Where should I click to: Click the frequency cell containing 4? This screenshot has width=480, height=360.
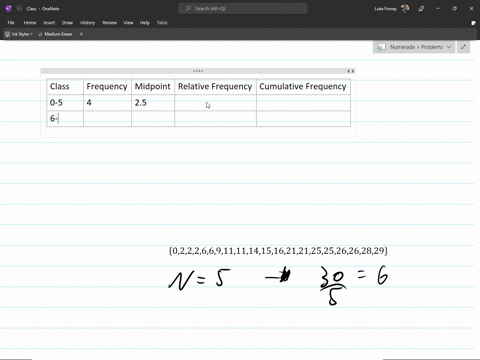(x=107, y=103)
